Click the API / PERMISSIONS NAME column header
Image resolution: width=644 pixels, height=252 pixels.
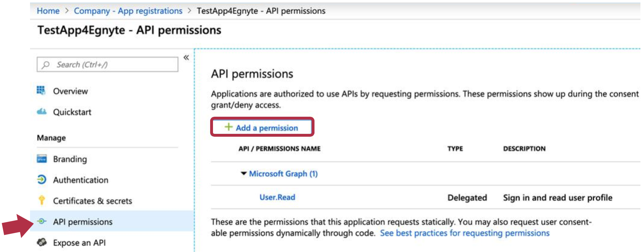(x=279, y=148)
